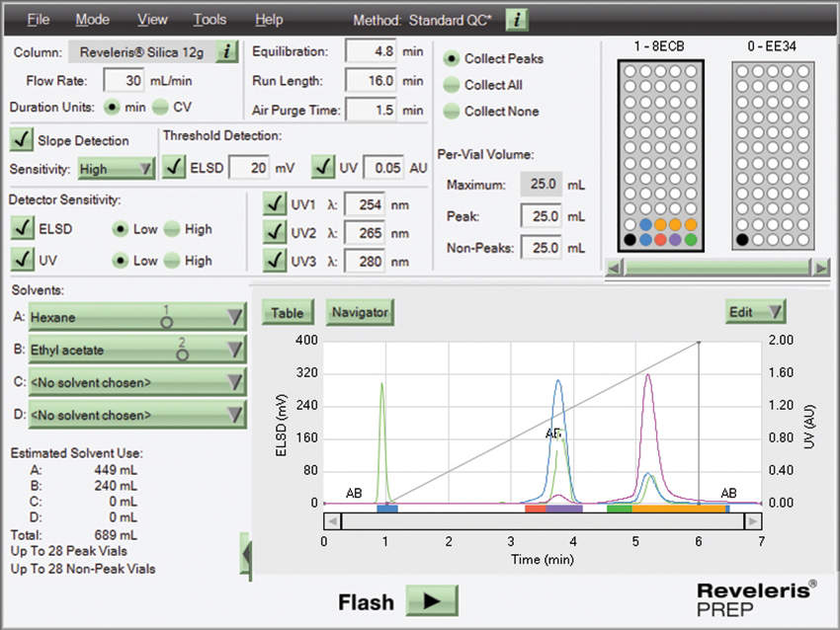Viewport: 840px width, 630px height.
Task: Click the chromatogram scroll right arrow
Action: tap(753, 520)
